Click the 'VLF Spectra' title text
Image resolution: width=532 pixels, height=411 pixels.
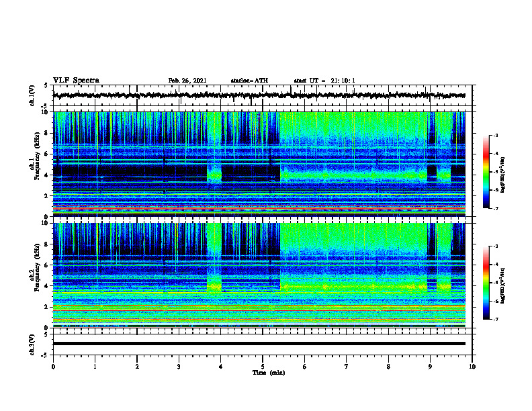tap(76, 81)
